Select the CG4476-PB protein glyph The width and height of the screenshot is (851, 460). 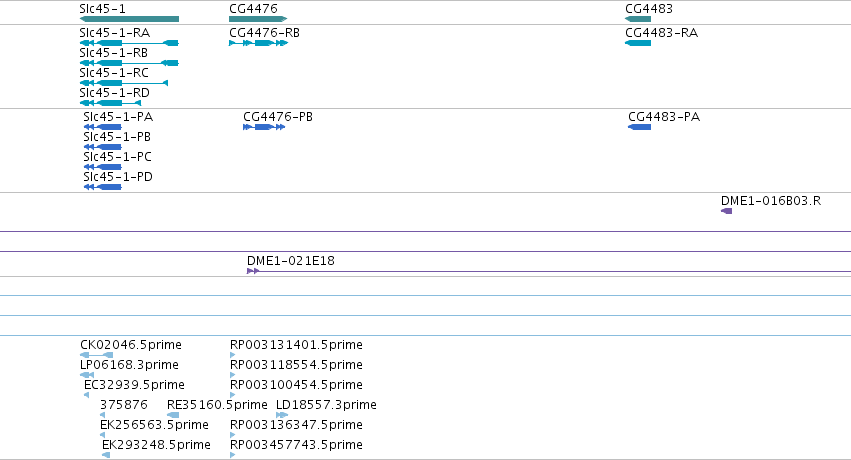[x=264, y=127]
